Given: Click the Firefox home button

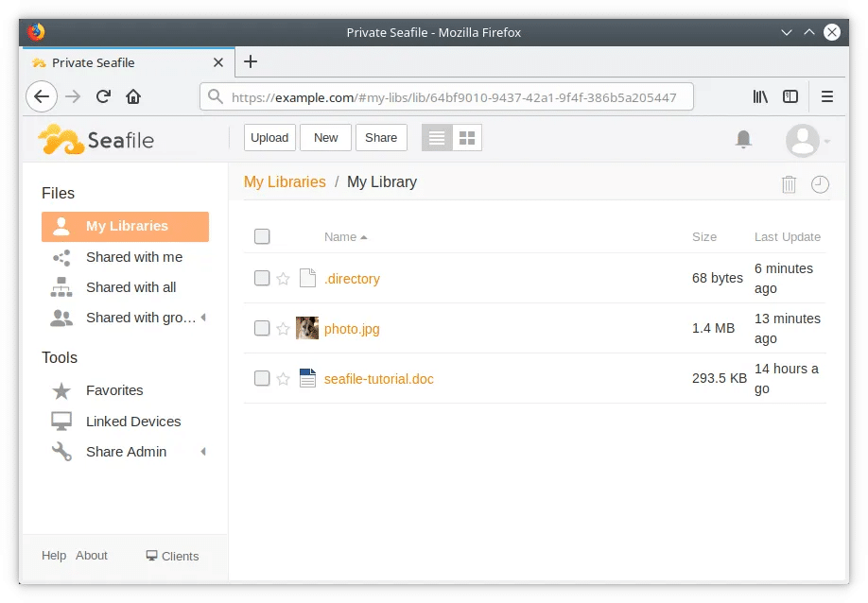Looking at the screenshot, I should tap(133, 96).
